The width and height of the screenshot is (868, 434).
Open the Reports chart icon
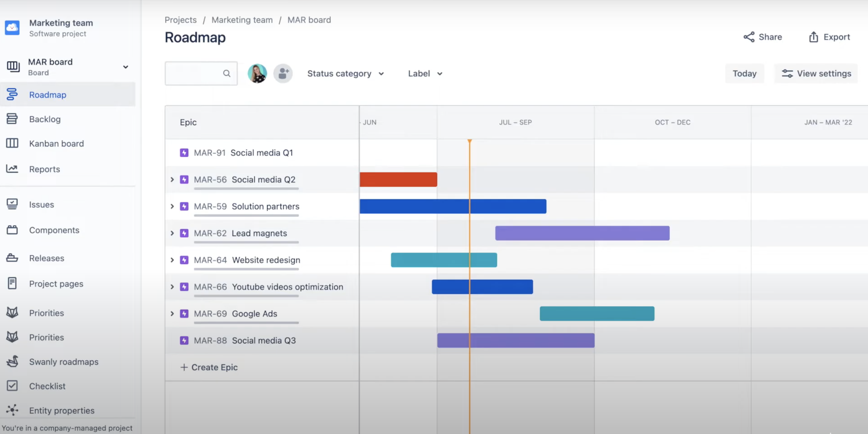pyautogui.click(x=12, y=169)
